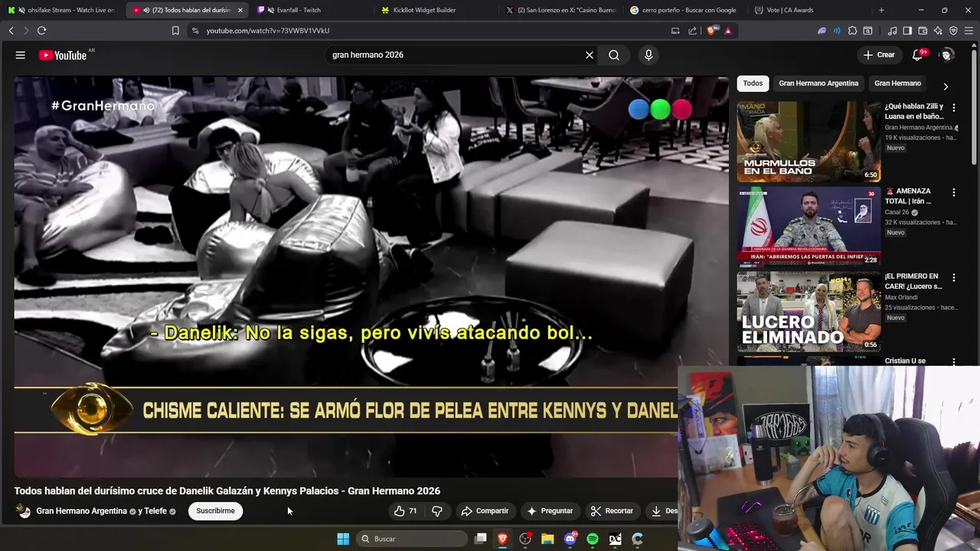Open the purple ghost extension icon
This screenshot has height=551, width=980.
[822, 31]
